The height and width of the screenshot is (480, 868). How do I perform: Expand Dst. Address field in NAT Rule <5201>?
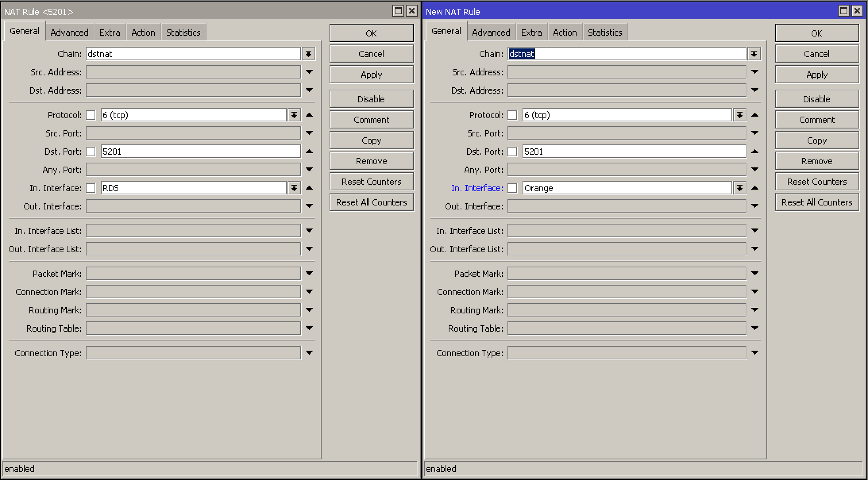[309, 90]
